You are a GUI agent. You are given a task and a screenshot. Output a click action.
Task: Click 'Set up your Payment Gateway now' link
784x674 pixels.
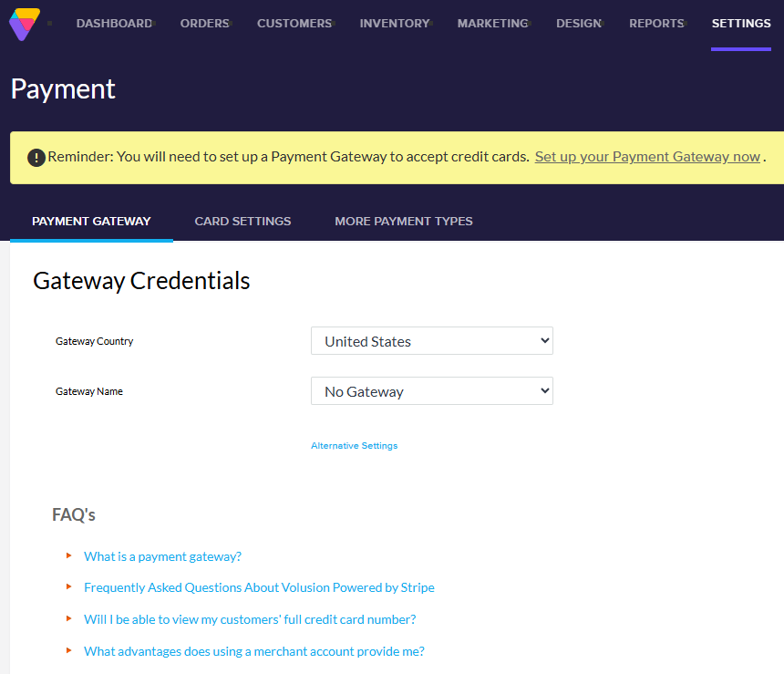click(x=647, y=156)
